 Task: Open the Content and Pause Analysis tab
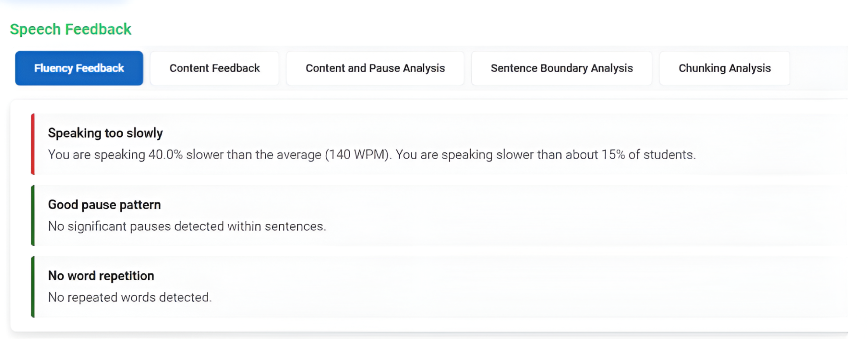tap(375, 68)
